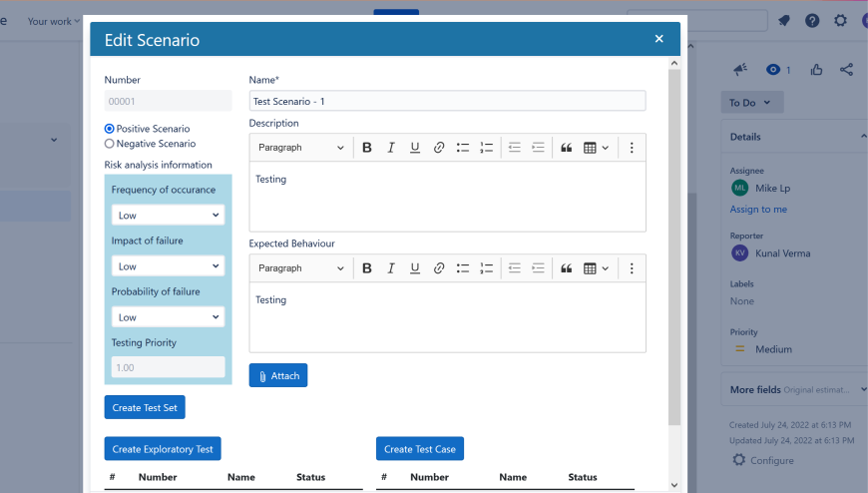The height and width of the screenshot is (493, 868).
Task: Select Positive Scenario radio button
Action: 110,129
